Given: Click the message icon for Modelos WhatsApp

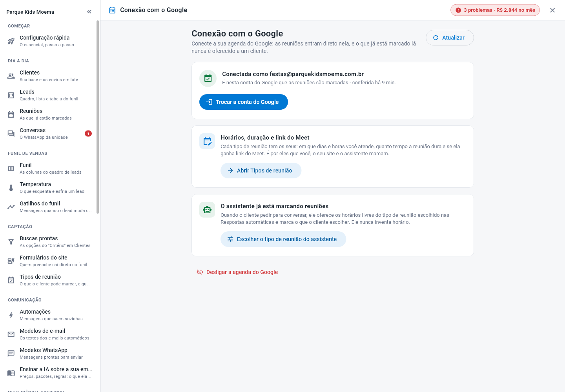Looking at the screenshot, I should pyautogui.click(x=11, y=354).
